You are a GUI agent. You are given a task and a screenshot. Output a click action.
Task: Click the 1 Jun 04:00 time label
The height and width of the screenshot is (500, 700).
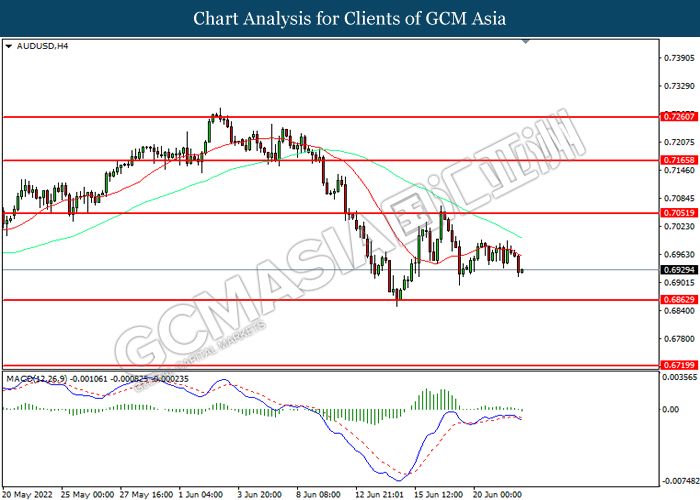click(201, 494)
